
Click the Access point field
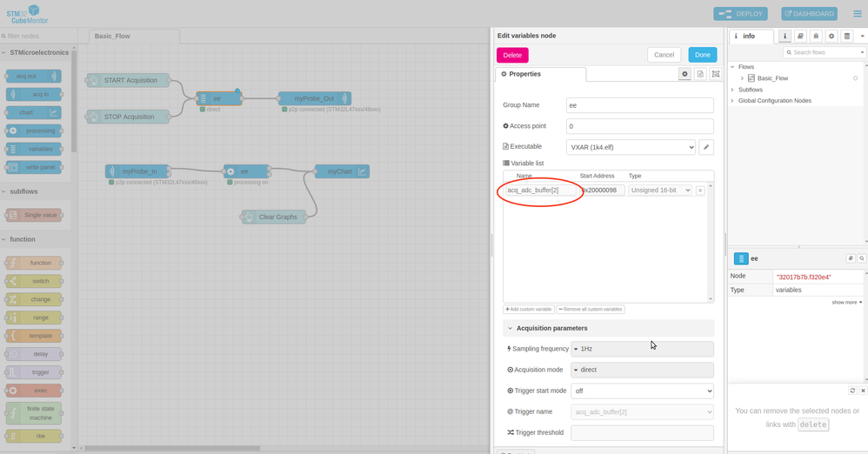coord(640,126)
